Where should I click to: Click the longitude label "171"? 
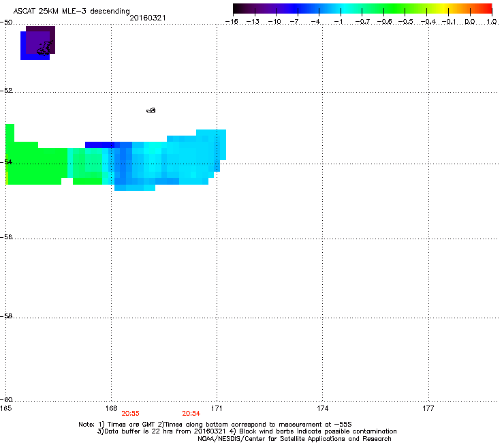click(217, 408)
